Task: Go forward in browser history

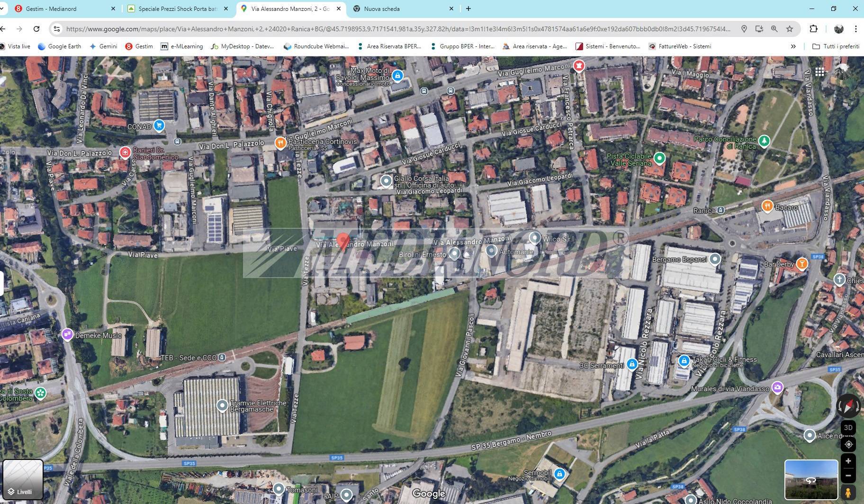Action: click(19, 29)
